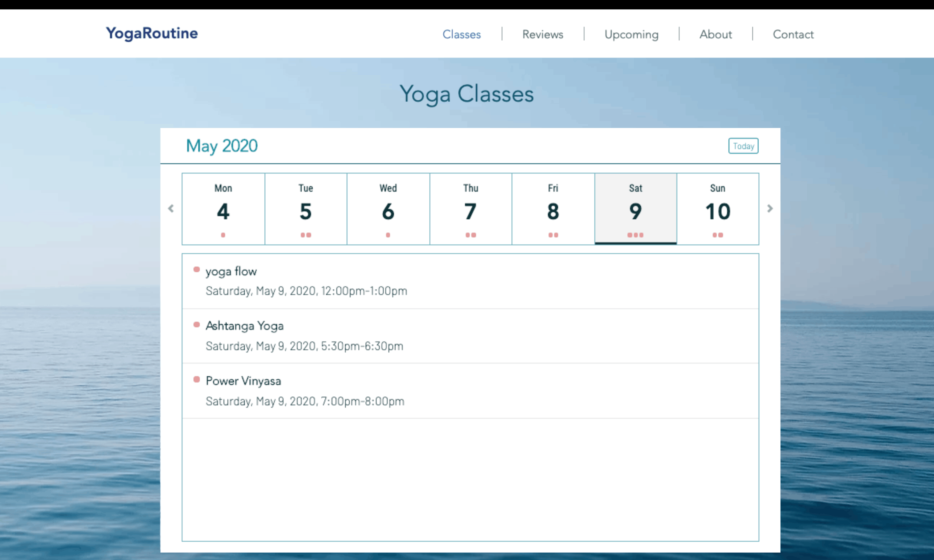Navigate to previous week using left arrow

click(171, 208)
